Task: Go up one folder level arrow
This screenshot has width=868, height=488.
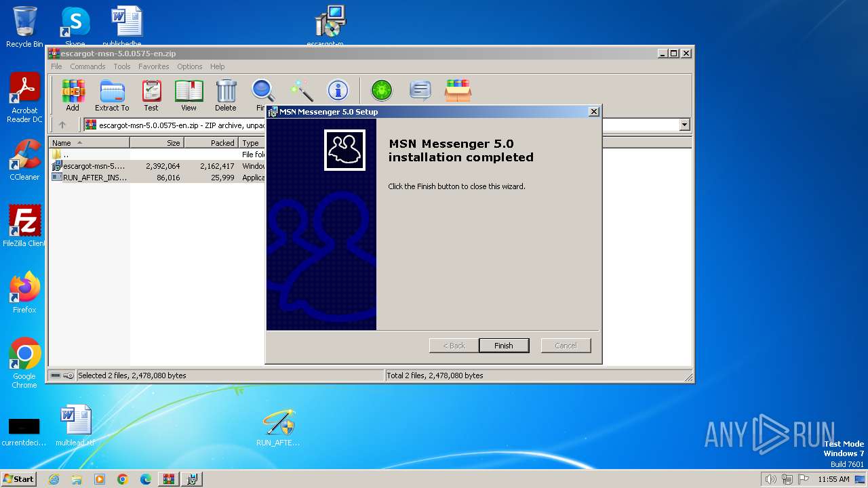Action: [x=62, y=125]
